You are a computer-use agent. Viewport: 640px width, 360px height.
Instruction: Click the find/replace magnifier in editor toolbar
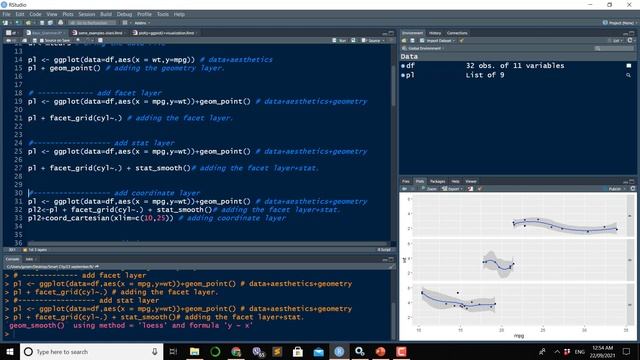click(78, 40)
